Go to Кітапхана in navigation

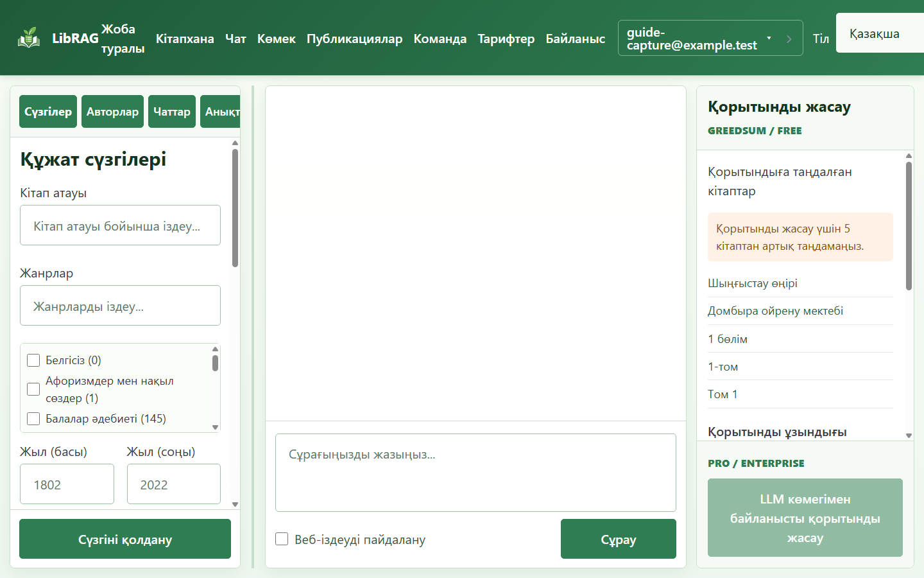point(185,39)
